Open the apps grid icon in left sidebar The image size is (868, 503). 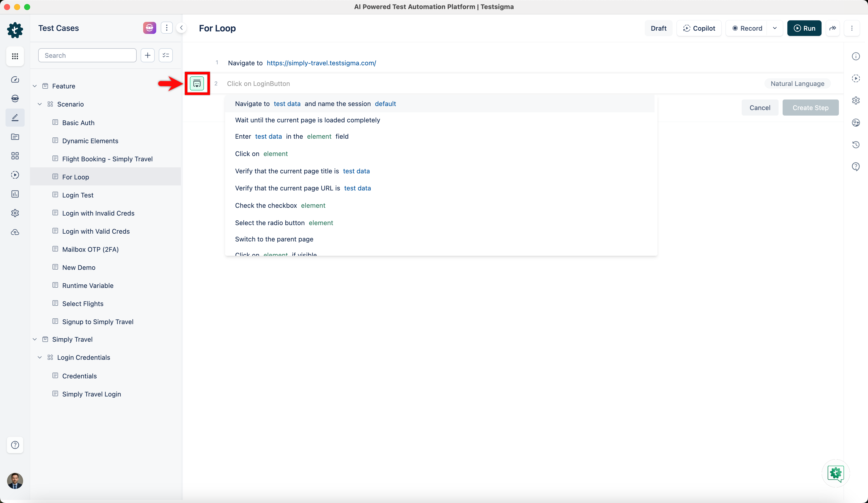15,56
